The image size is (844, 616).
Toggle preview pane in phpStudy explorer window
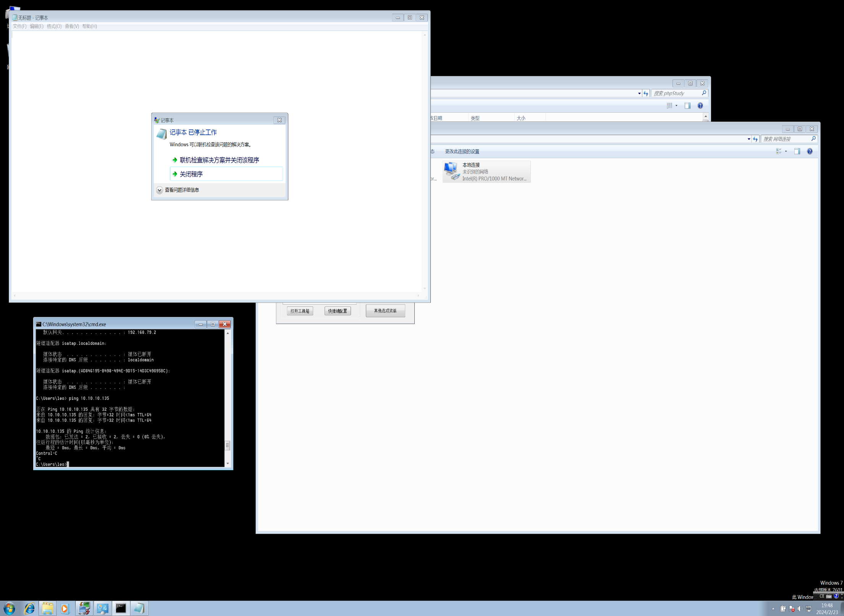tap(687, 106)
